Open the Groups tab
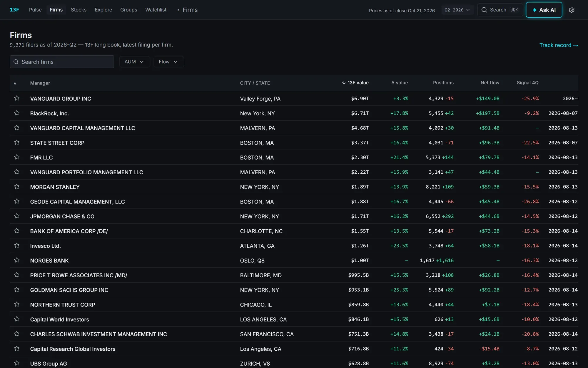The width and height of the screenshot is (588, 368). click(129, 10)
